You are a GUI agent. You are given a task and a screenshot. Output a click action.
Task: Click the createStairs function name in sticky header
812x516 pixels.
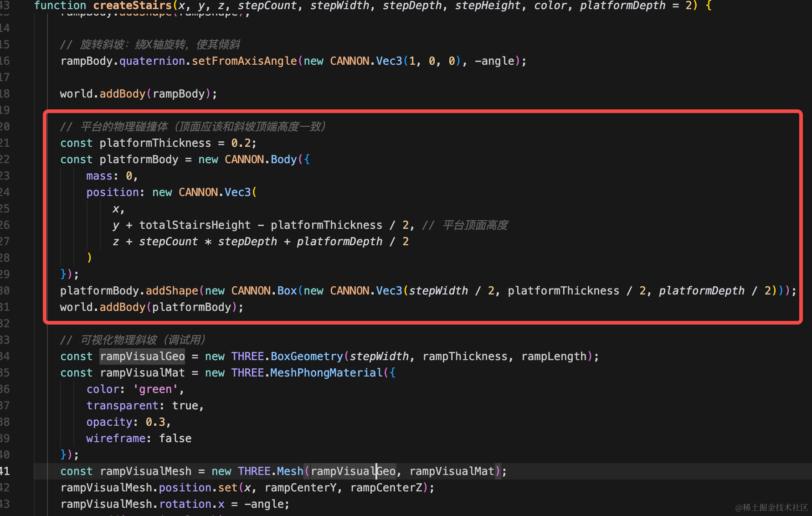(133, 5)
